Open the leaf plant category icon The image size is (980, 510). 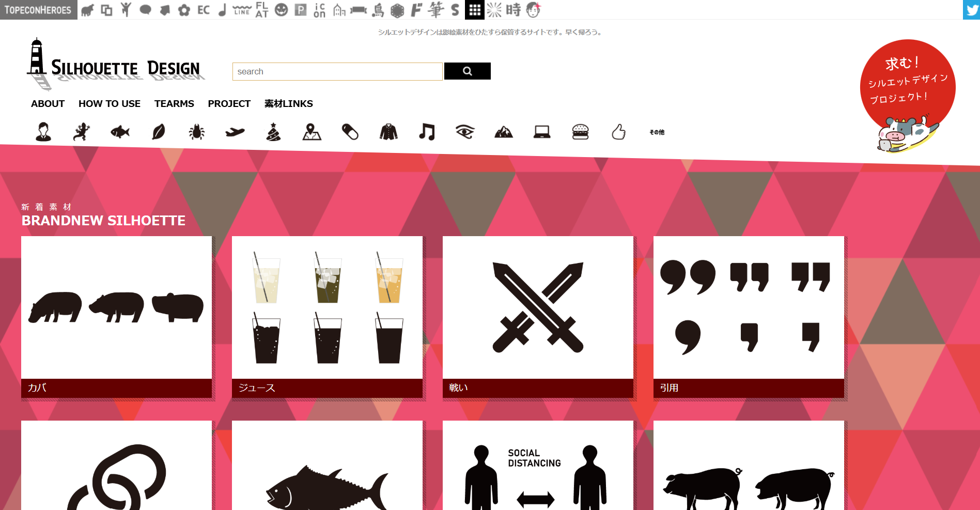click(x=159, y=132)
